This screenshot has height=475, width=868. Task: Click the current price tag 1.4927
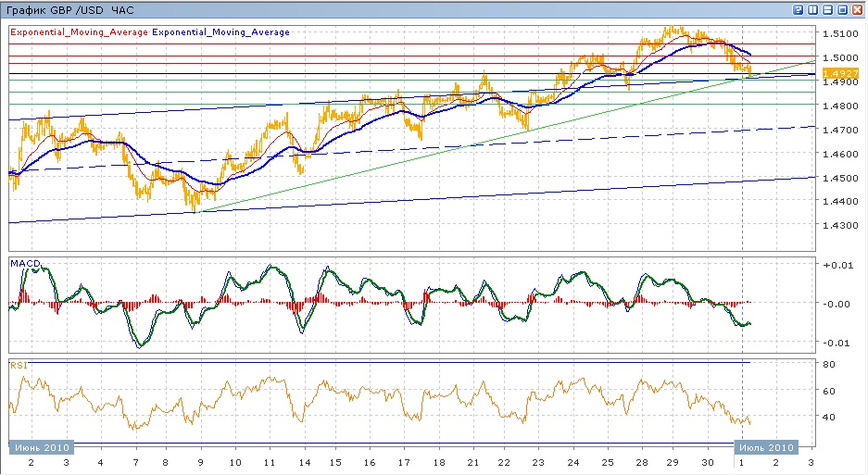coord(840,73)
